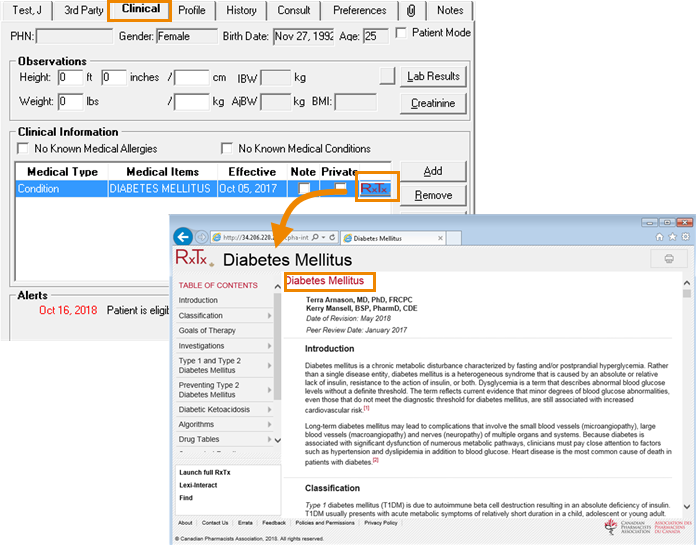Open Privacy Policy footer link
This screenshot has width=696, height=547.
[x=381, y=523]
